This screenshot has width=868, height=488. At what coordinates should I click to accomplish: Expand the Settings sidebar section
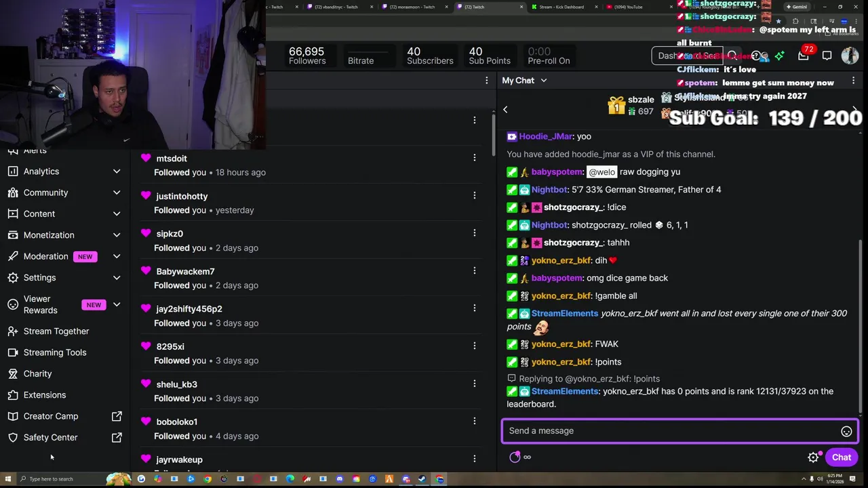point(117,277)
